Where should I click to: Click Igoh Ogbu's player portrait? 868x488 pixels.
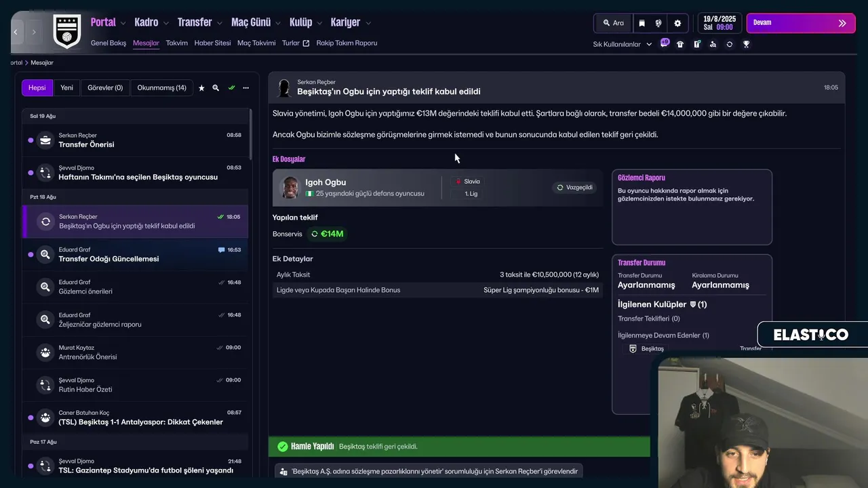(290, 188)
